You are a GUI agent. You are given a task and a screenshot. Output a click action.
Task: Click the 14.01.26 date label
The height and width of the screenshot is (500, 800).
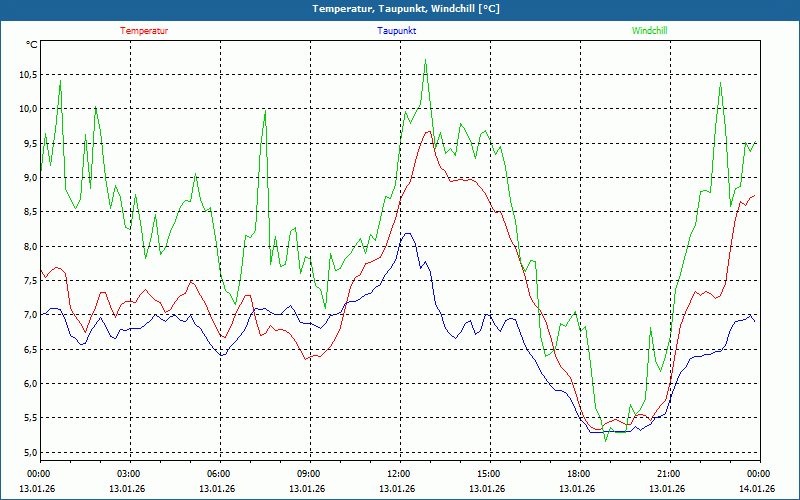coord(757,489)
